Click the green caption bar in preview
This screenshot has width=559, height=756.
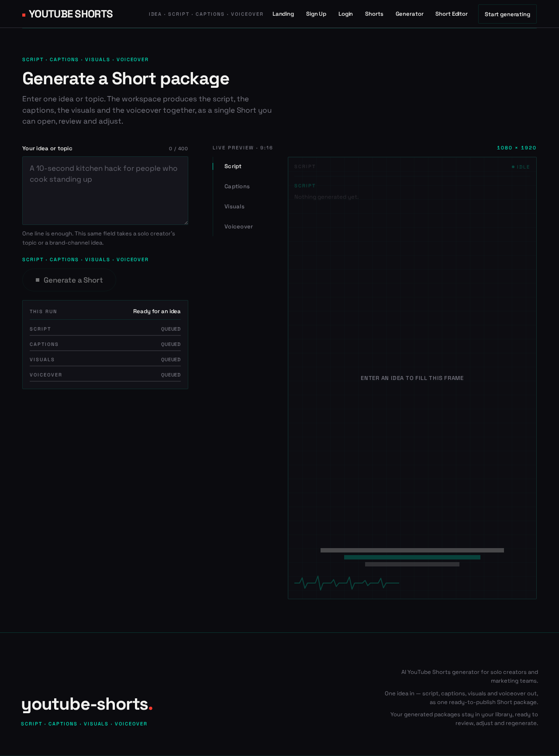[412, 557]
